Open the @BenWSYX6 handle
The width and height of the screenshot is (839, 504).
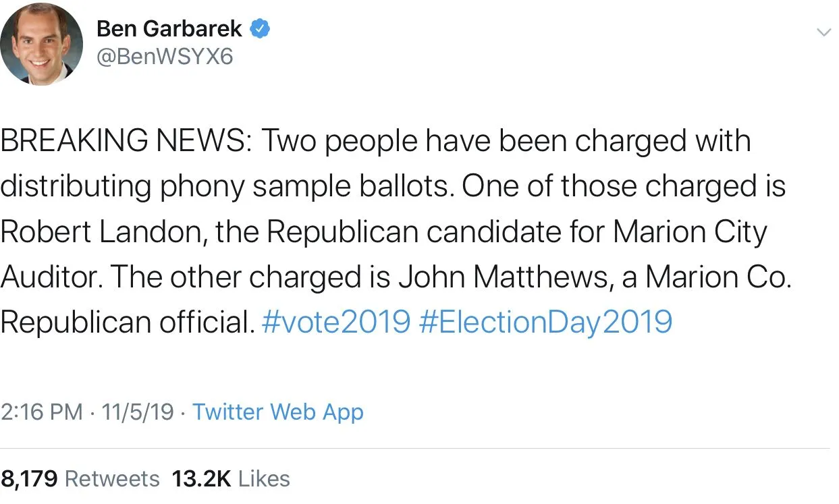tap(165, 57)
